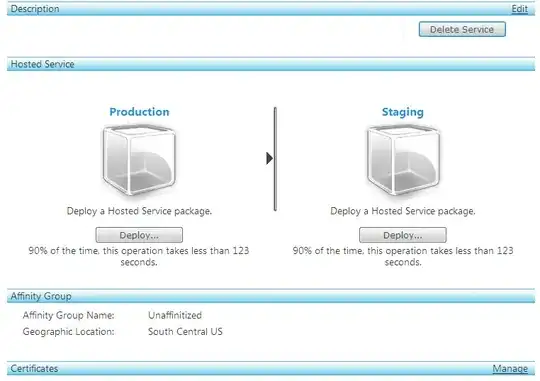The height and width of the screenshot is (381, 540).
Task: Click the Production heading
Action: [139, 112]
